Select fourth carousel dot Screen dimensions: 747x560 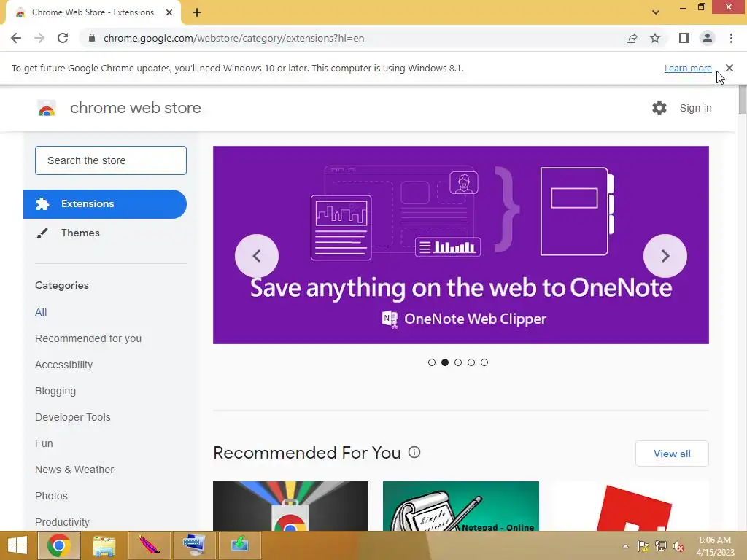(471, 362)
